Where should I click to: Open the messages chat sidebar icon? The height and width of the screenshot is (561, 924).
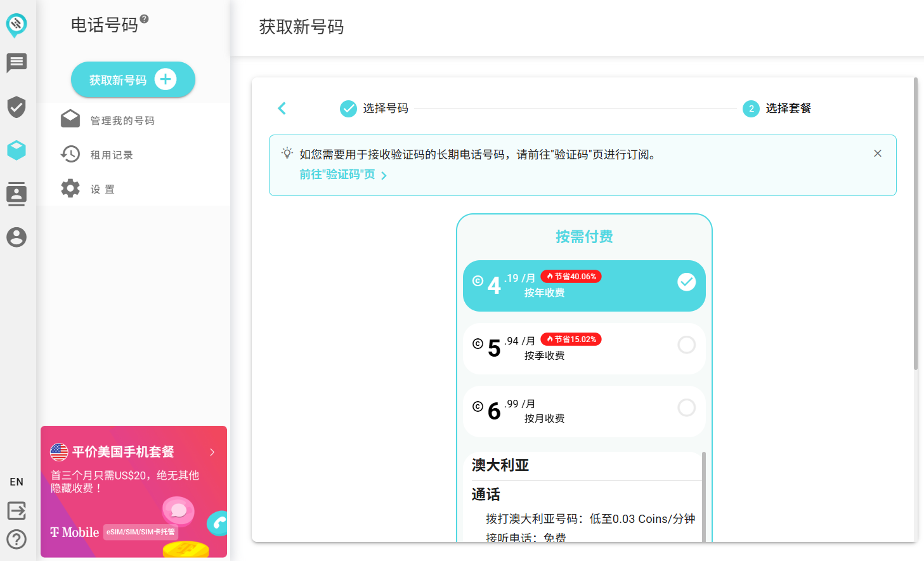16,63
